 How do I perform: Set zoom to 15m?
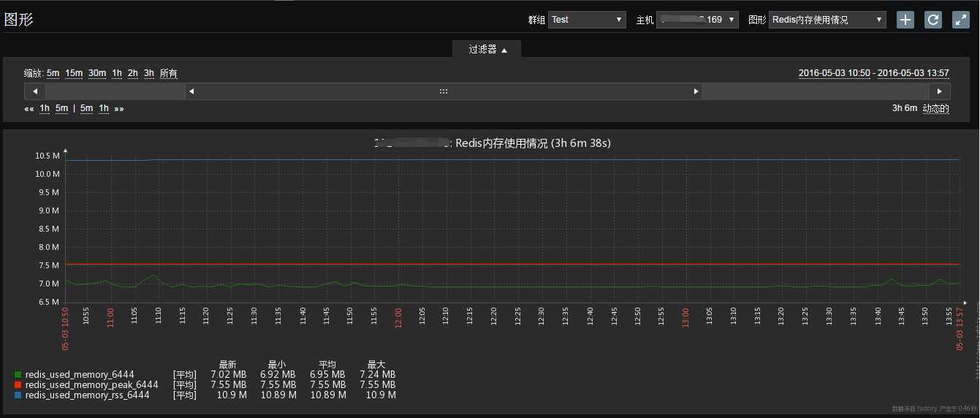(74, 73)
